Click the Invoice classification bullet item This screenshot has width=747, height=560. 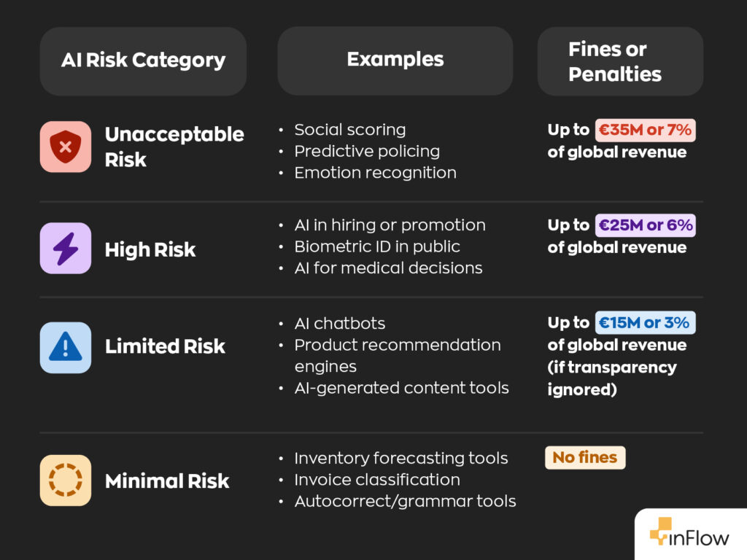pyautogui.click(x=376, y=480)
